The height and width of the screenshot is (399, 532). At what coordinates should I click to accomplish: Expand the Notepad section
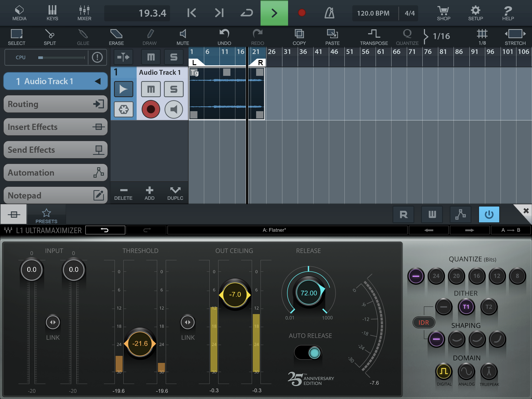56,195
